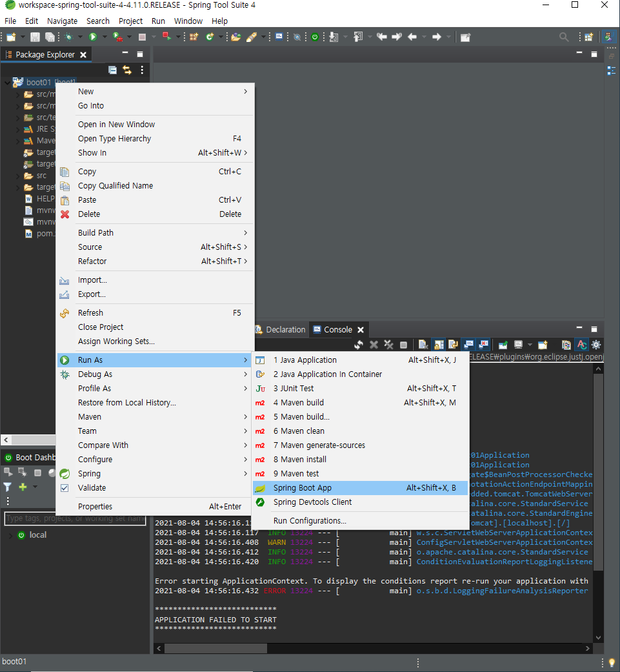Screen dimensions: 620x672
Task: Expand the Build Path submenu arrow
Action: pyautogui.click(x=245, y=232)
